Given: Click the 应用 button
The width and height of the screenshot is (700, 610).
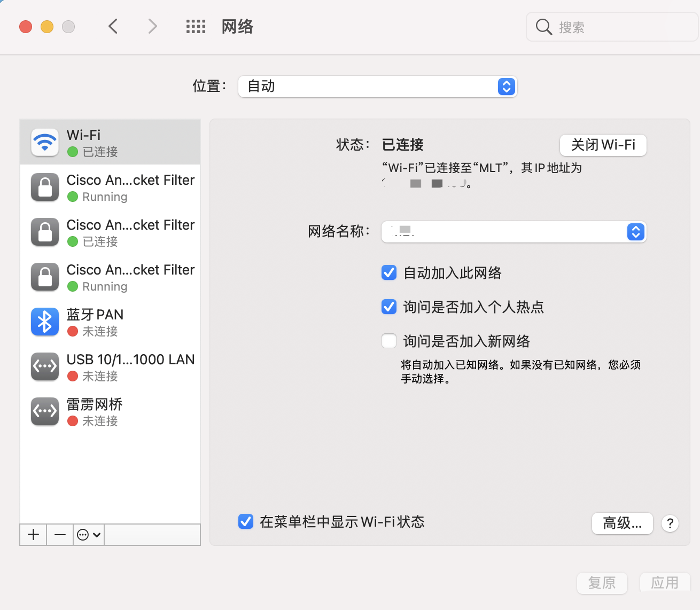Looking at the screenshot, I should [x=665, y=583].
